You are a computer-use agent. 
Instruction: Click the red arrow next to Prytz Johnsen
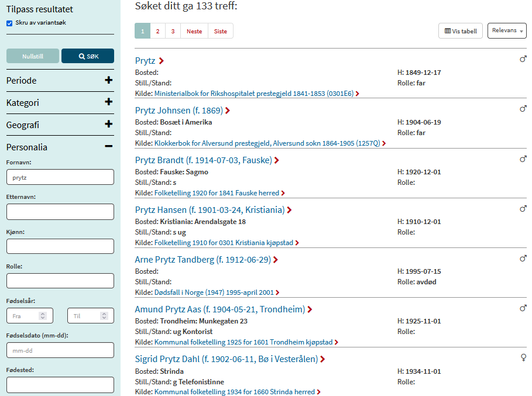228,111
